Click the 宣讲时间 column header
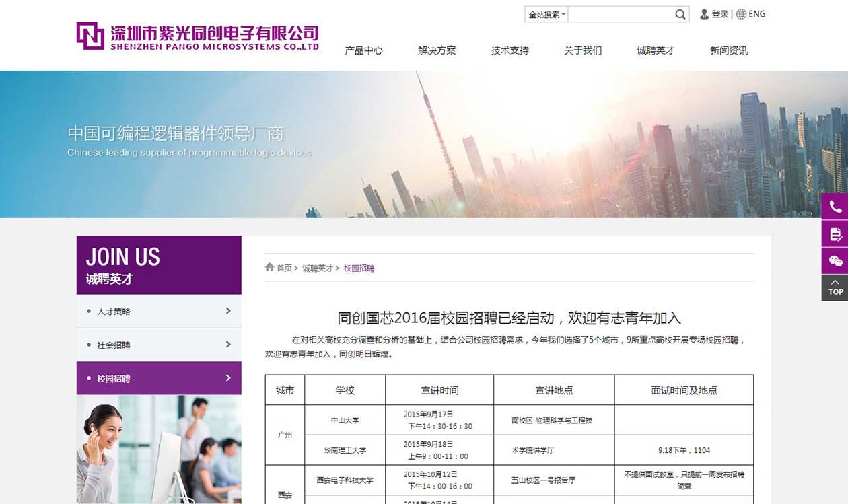848x504 pixels. (439, 390)
